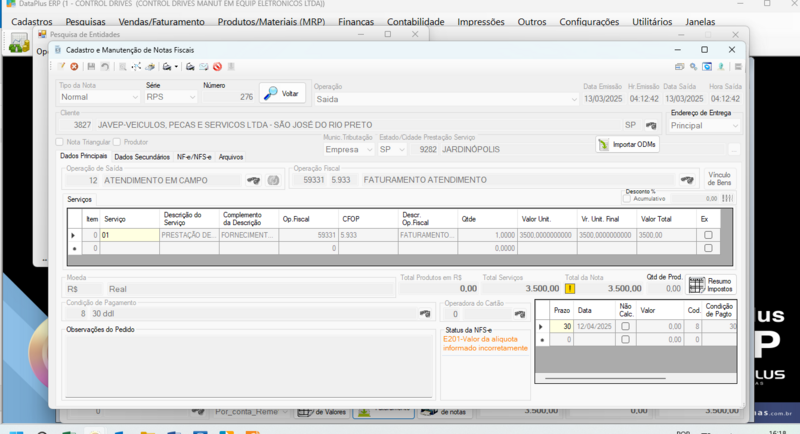The width and height of the screenshot is (800, 434).
Task: Open the NF-e/NFS-e tab
Action: pos(194,157)
